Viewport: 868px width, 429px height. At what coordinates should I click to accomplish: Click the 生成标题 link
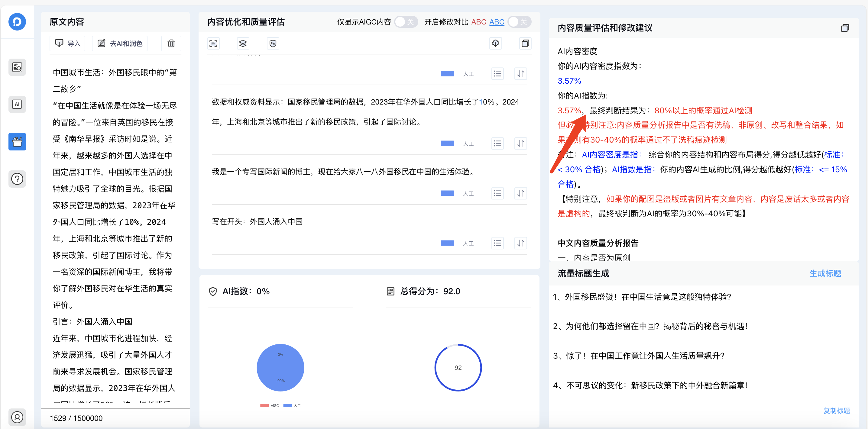pos(825,273)
